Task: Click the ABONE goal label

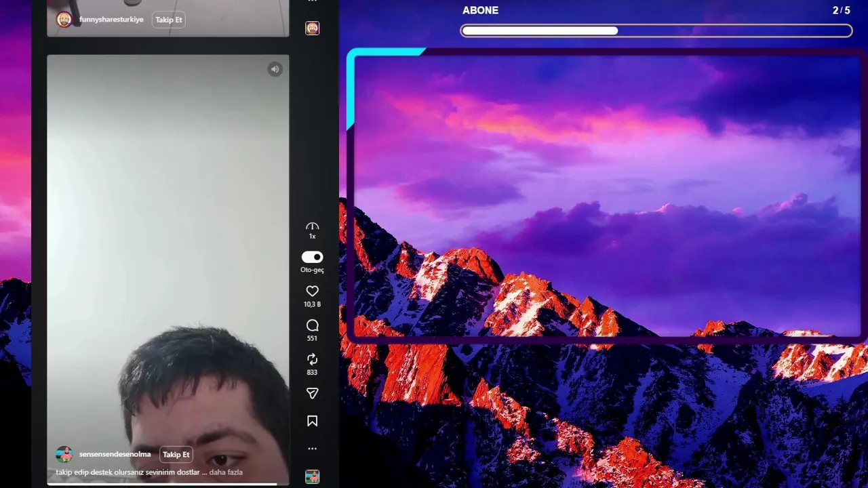Action: coord(480,10)
